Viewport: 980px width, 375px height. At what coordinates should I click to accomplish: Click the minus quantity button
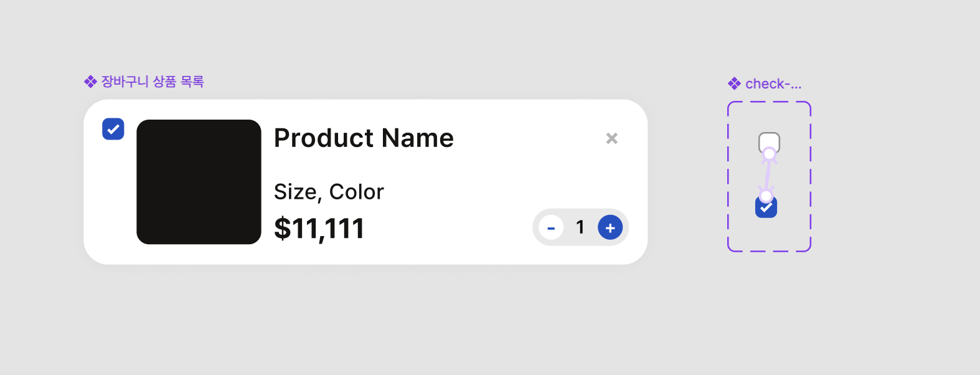tap(551, 227)
